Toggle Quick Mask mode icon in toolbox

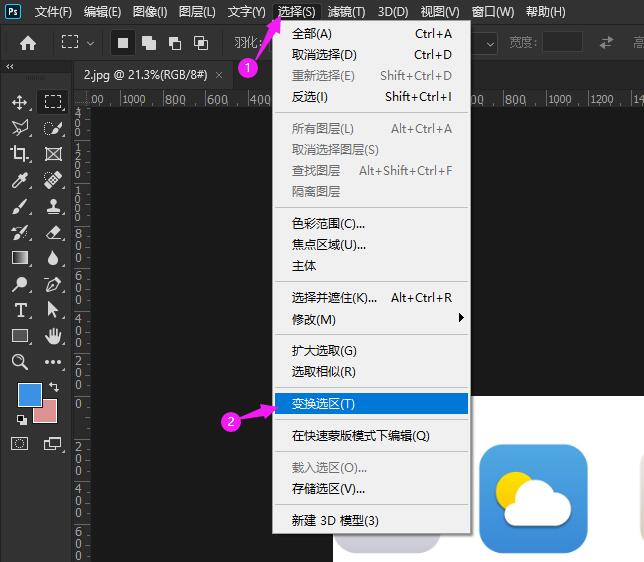point(20,444)
